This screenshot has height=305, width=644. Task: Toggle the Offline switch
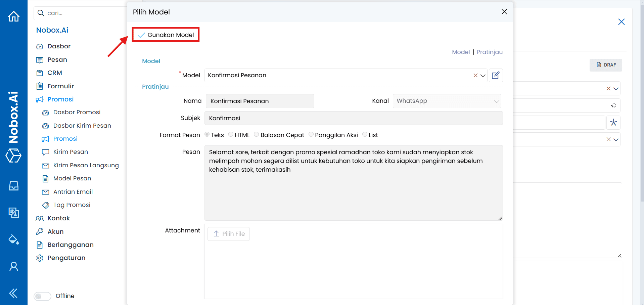(42, 296)
